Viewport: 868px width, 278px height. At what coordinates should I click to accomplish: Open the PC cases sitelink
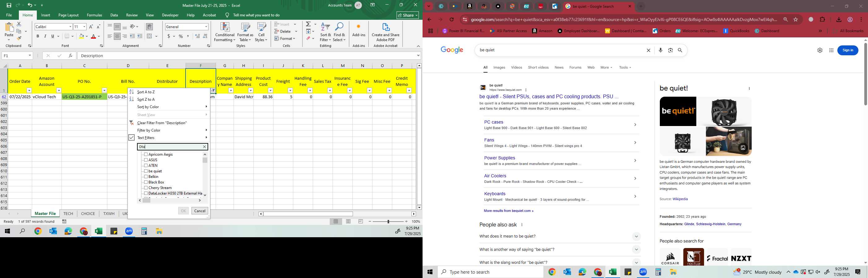pyautogui.click(x=494, y=122)
